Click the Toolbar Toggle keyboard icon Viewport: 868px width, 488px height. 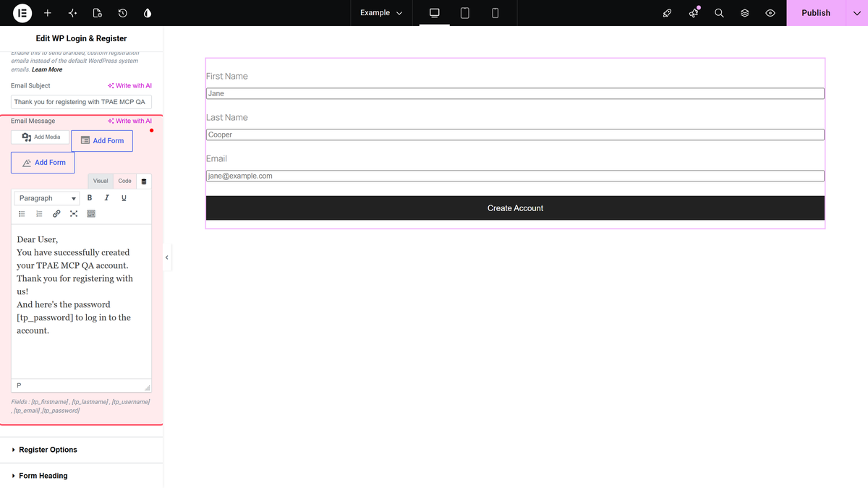click(91, 214)
